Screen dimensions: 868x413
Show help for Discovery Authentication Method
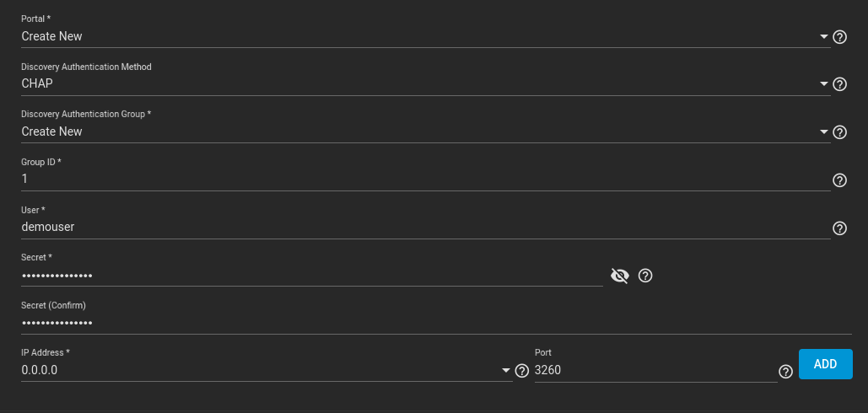pos(840,84)
